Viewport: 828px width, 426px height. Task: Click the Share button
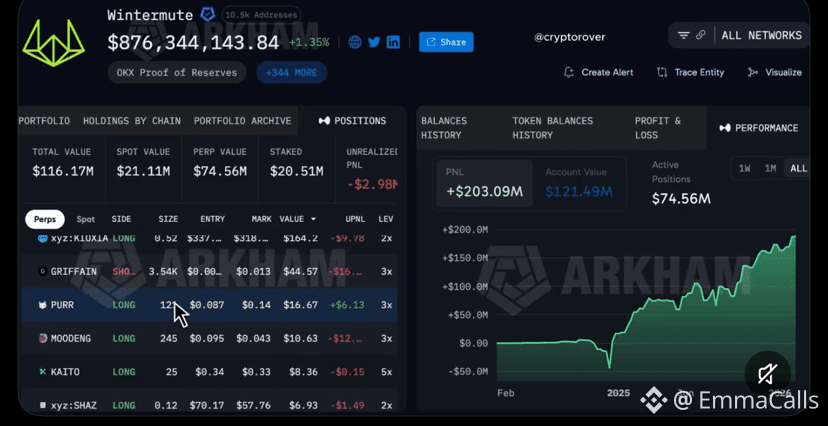click(446, 42)
